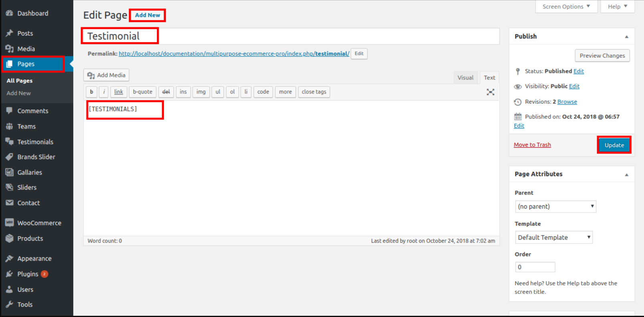Image resolution: width=644 pixels, height=317 pixels.
Task: Open Tools via wrench icon
Action: click(9, 305)
